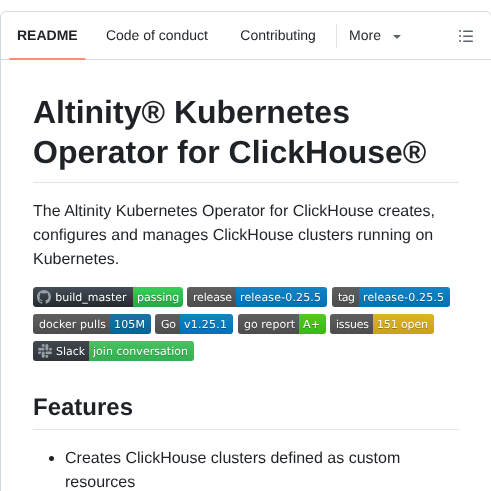Click the release release-0.25.5 badge
491x491 pixels.
[x=257, y=297]
